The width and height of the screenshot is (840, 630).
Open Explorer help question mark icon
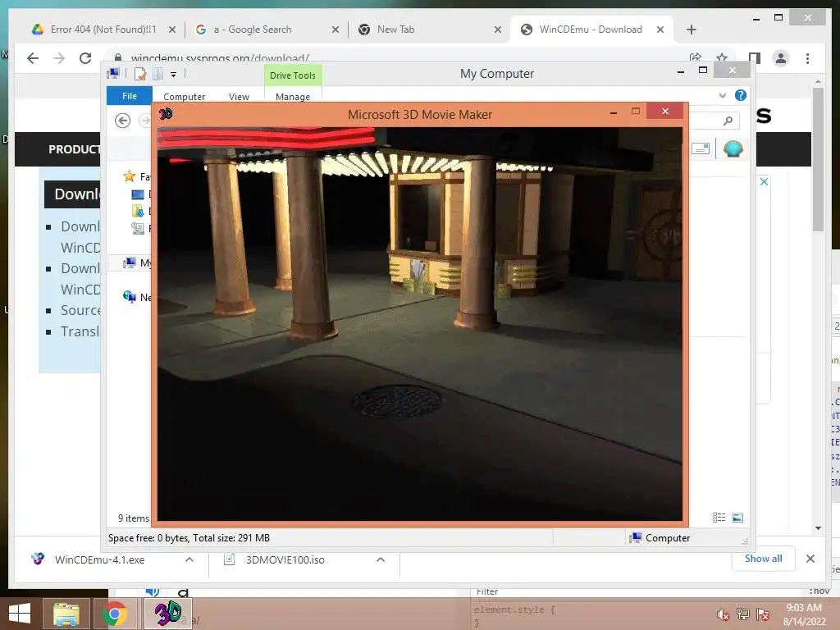pos(741,95)
